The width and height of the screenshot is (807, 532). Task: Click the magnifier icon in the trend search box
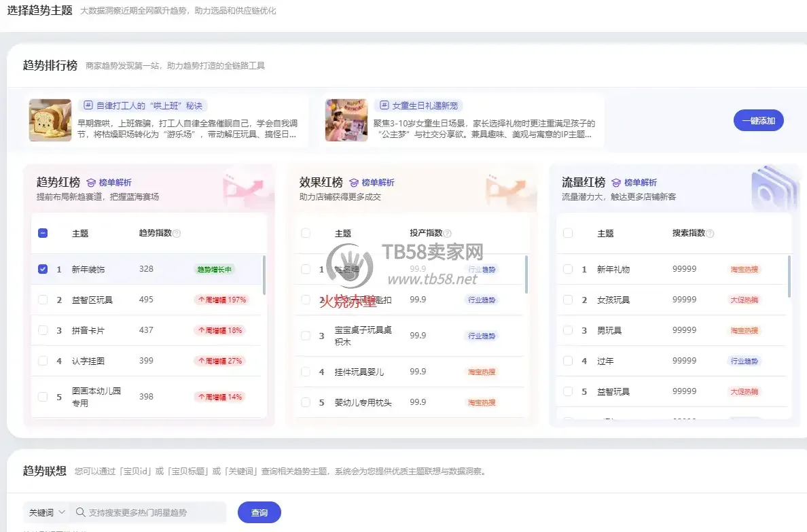click(x=80, y=512)
